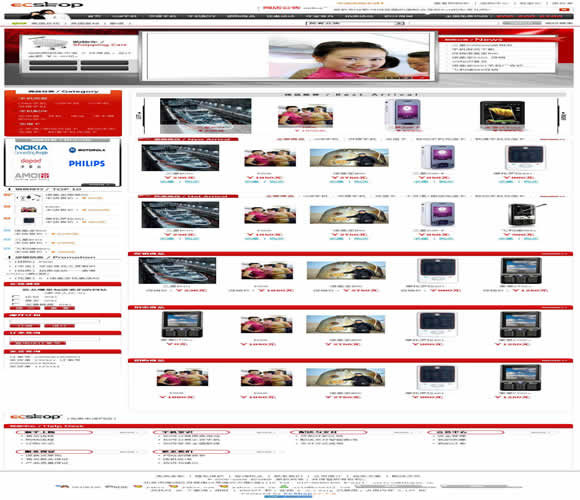Click the red submit button under the poll options
Image resolution: width=580 pixels, height=500 pixels.
[x=25, y=308]
